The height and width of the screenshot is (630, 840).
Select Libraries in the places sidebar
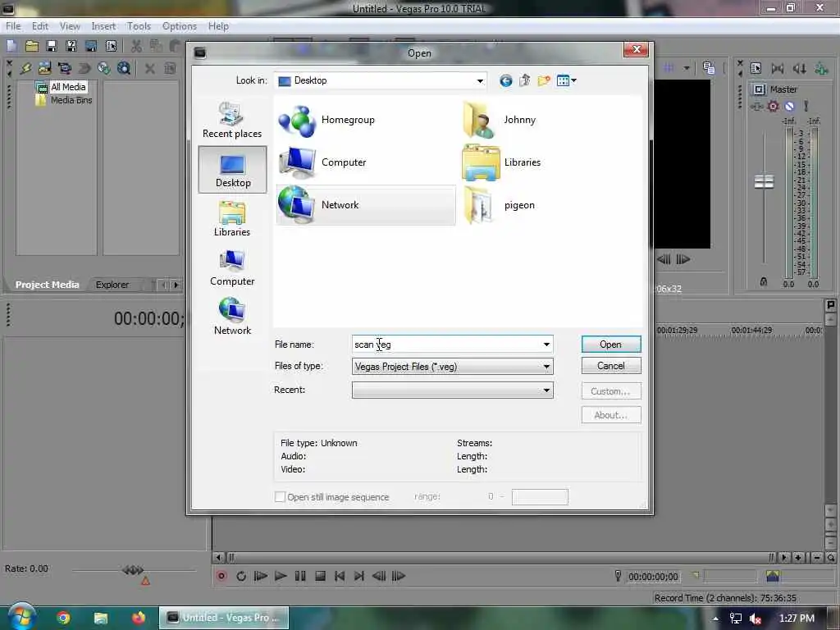(232, 218)
